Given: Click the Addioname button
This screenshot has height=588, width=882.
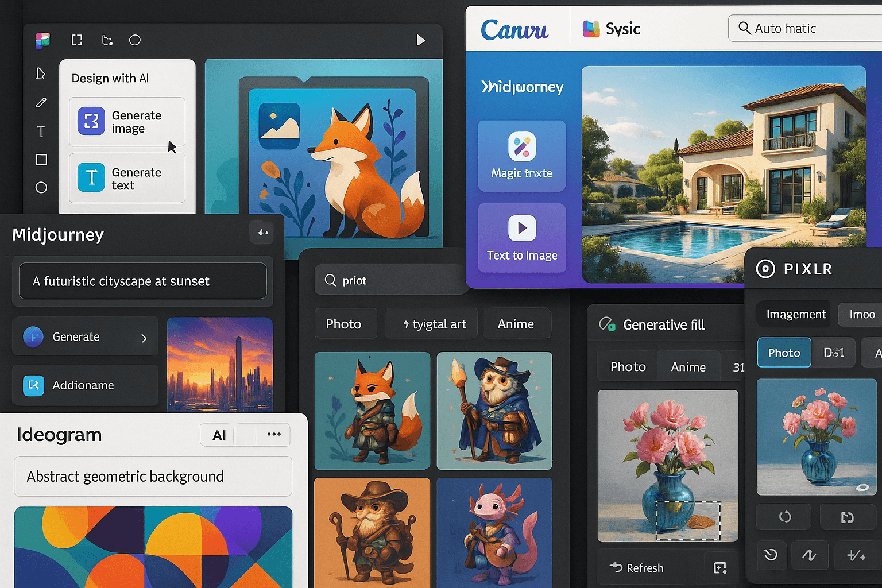Looking at the screenshot, I should [85, 385].
